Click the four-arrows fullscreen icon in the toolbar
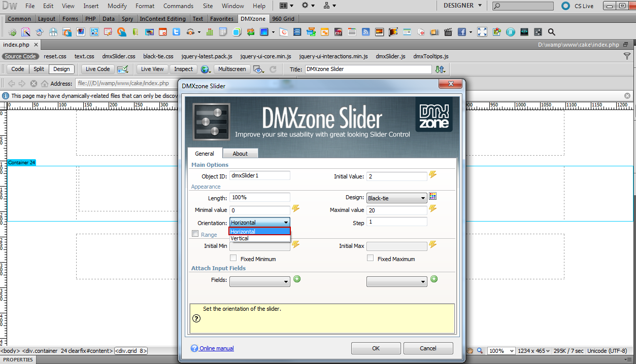This screenshot has height=364, width=636. (x=482, y=31)
